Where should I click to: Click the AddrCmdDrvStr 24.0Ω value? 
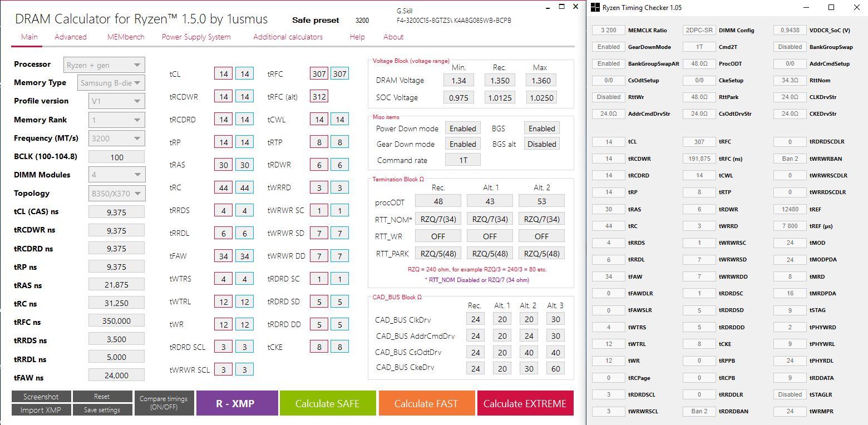[x=609, y=113]
